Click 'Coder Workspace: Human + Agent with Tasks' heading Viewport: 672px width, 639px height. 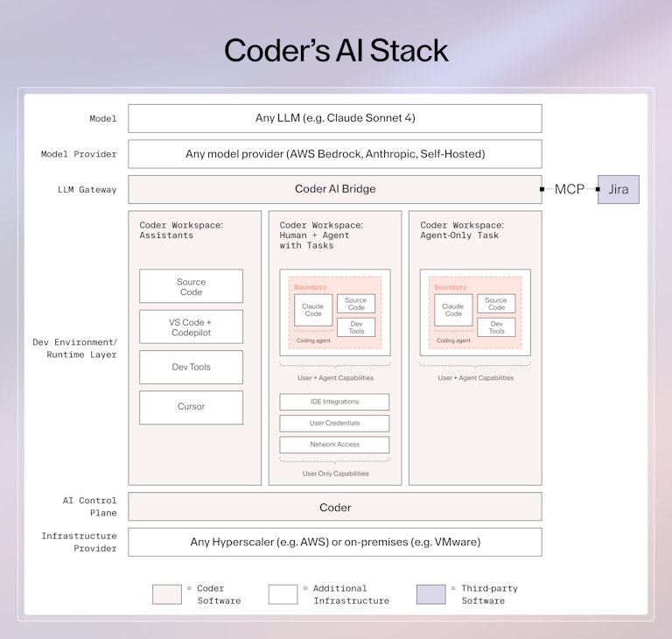click(x=321, y=235)
